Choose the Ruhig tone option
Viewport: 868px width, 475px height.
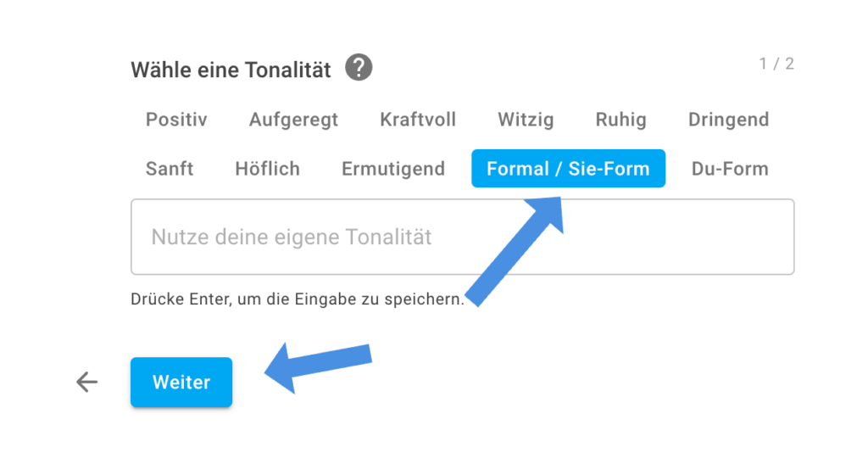point(621,120)
